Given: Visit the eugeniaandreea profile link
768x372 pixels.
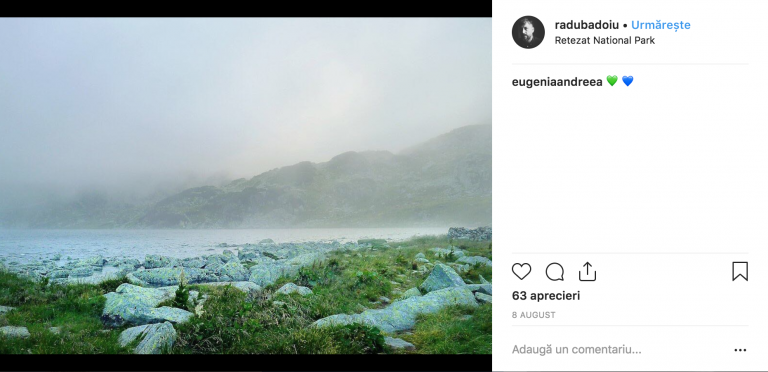Looking at the screenshot, I should (x=557, y=82).
